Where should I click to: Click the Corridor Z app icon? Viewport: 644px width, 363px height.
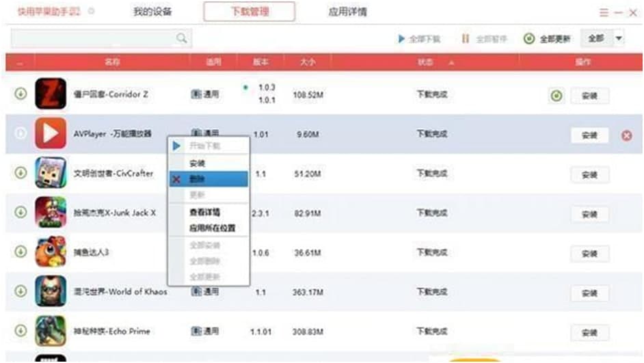tap(51, 94)
